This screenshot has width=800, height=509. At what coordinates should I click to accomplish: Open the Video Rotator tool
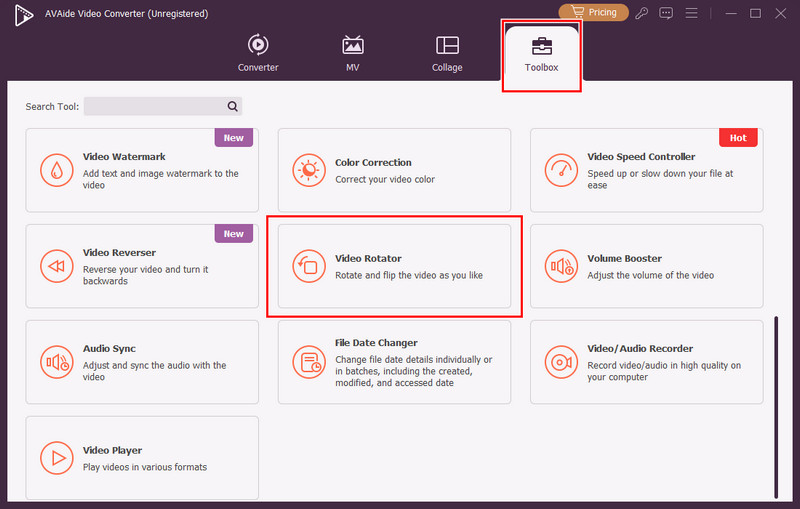click(x=394, y=266)
